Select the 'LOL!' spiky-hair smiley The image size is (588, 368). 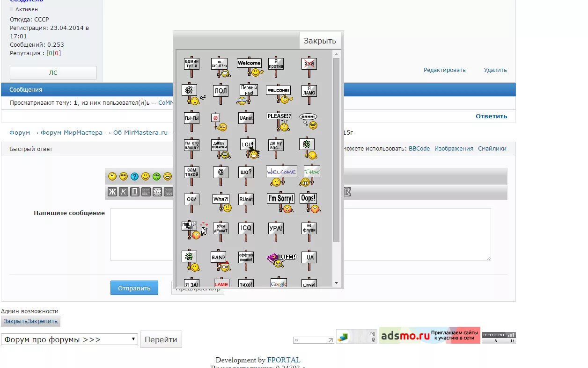tap(250, 149)
